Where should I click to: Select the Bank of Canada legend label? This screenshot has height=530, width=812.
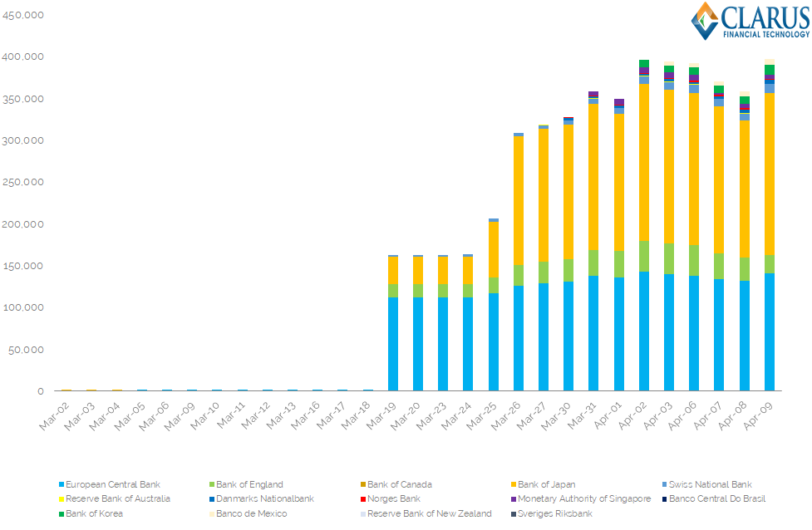399,484
